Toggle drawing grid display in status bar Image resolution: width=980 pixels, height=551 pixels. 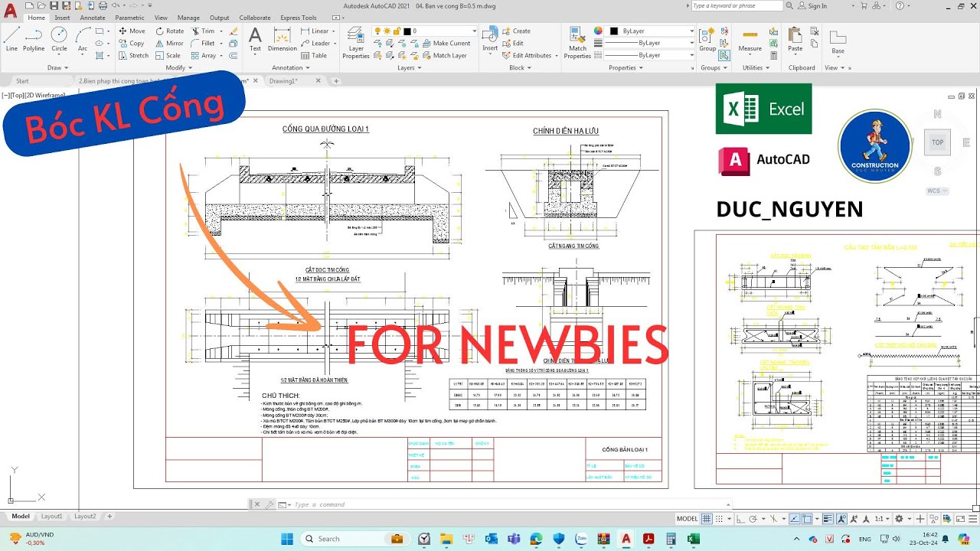(707, 519)
